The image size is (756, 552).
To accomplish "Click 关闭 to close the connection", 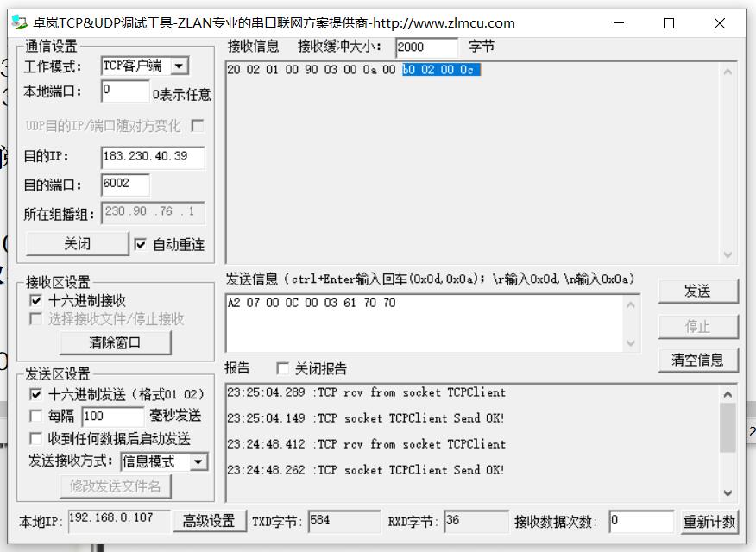I will (x=76, y=244).
